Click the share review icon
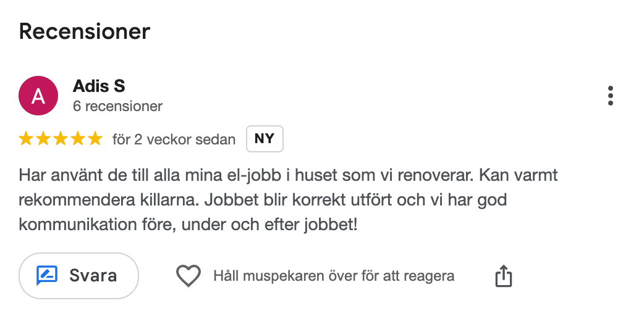This screenshot has height=311, width=644. tap(504, 276)
